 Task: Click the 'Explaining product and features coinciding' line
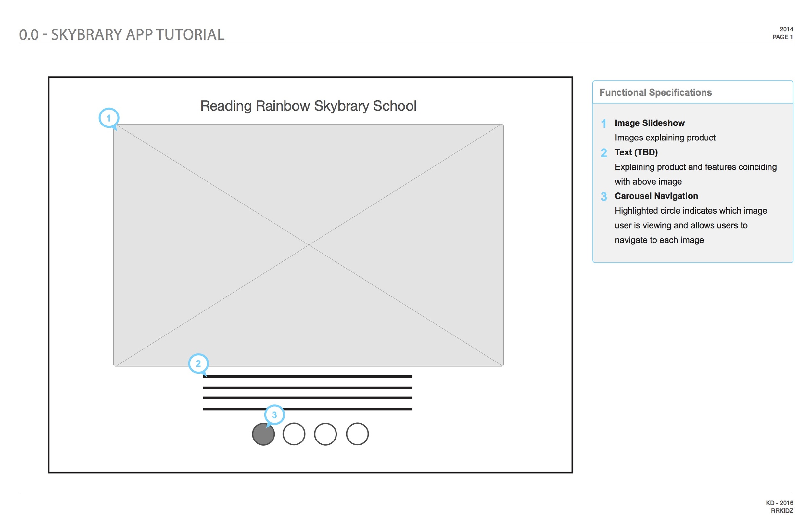click(x=696, y=167)
